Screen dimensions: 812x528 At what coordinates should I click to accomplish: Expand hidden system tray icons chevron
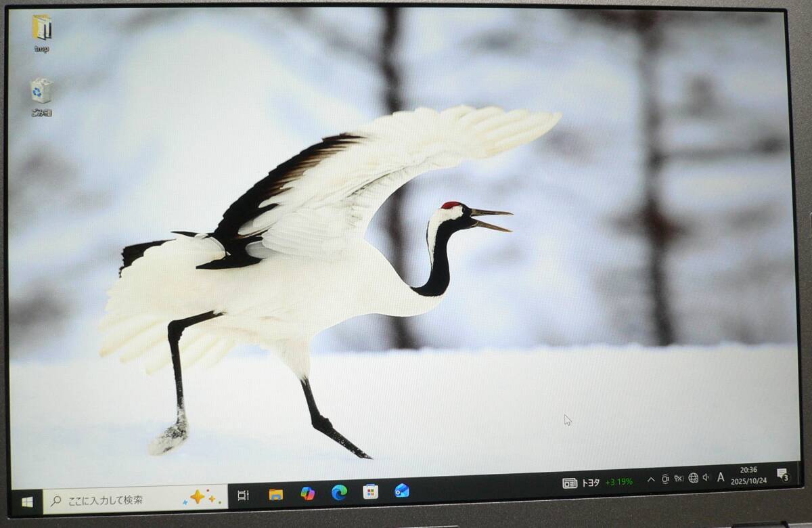[651, 479]
